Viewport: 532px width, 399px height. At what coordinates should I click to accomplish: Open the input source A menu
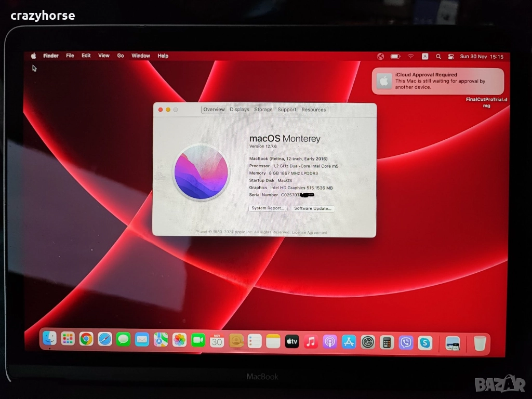(425, 57)
